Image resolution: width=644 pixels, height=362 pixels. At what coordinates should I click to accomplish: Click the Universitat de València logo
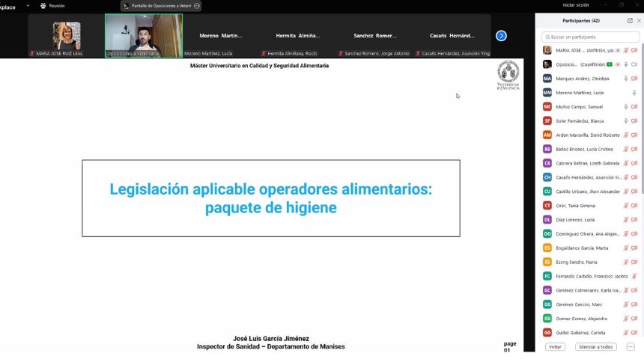coord(508,75)
